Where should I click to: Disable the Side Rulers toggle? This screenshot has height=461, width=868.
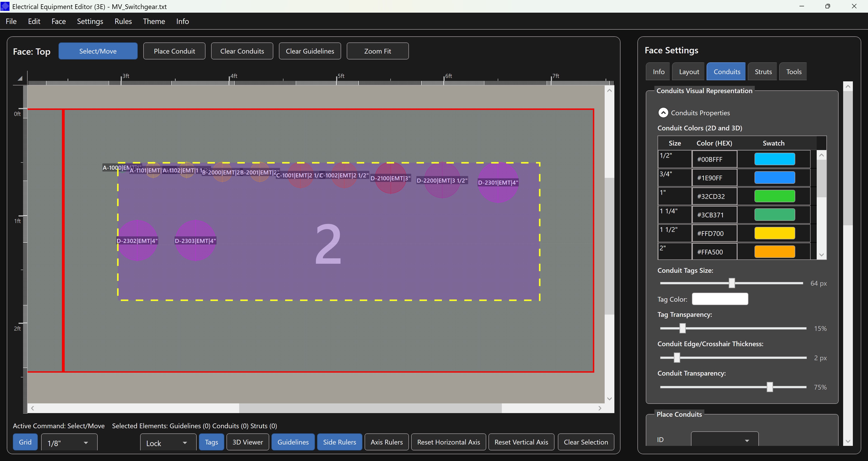pyautogui.click(x=339, y=442)
